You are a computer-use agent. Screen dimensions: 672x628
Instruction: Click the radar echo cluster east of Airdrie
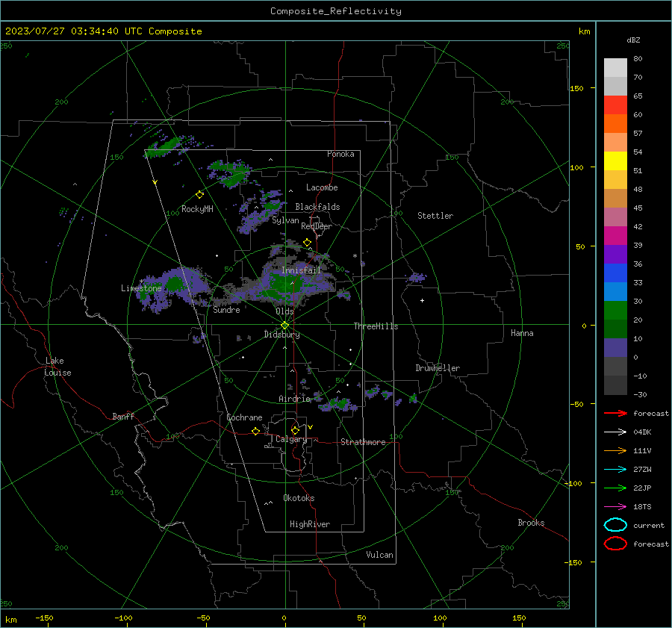[338, 403]
